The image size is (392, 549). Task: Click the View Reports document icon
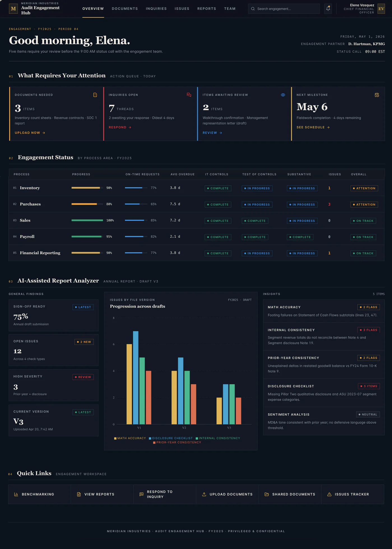[79, 494]
